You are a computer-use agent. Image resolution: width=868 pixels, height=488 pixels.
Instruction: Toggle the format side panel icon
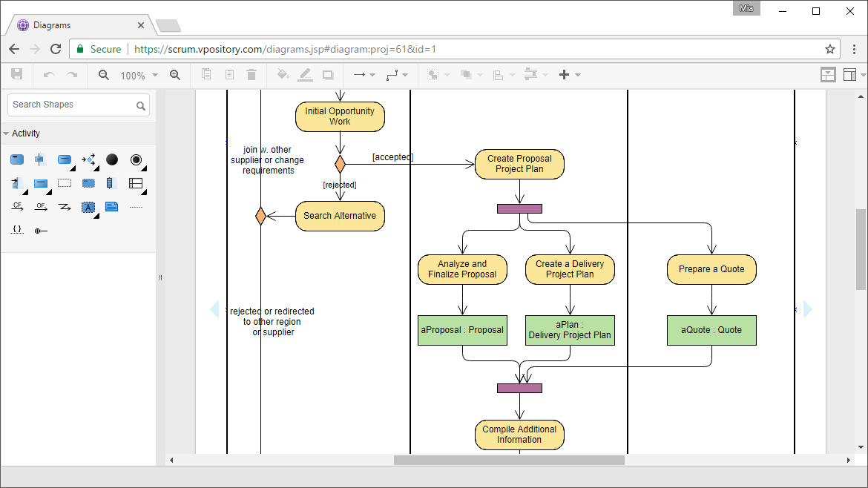849,75
